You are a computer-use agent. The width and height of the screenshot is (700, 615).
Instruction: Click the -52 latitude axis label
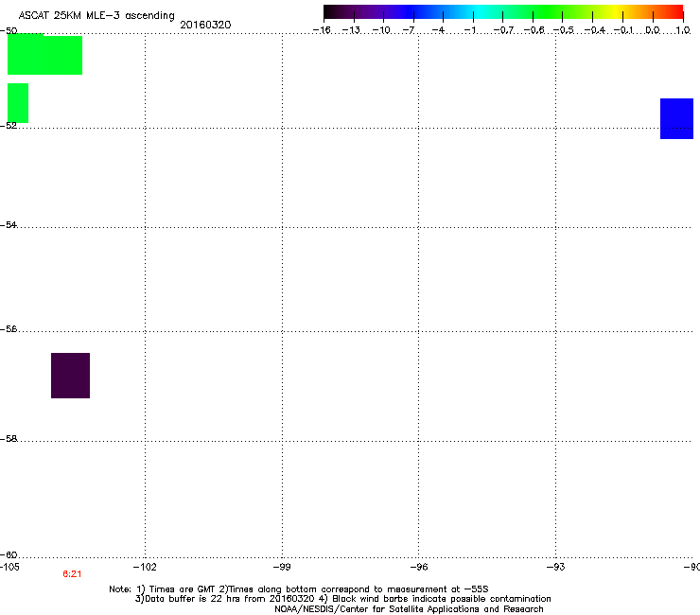click(x=9, y=126)
